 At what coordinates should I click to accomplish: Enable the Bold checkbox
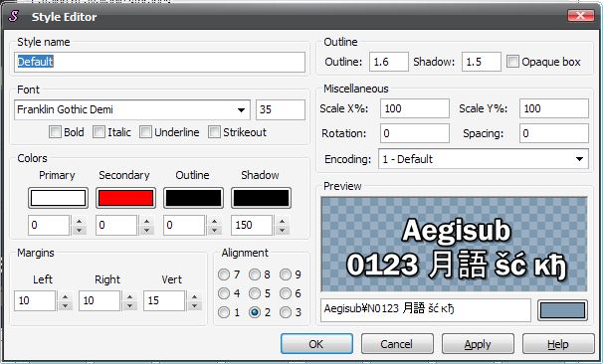[x=55, y=132]
